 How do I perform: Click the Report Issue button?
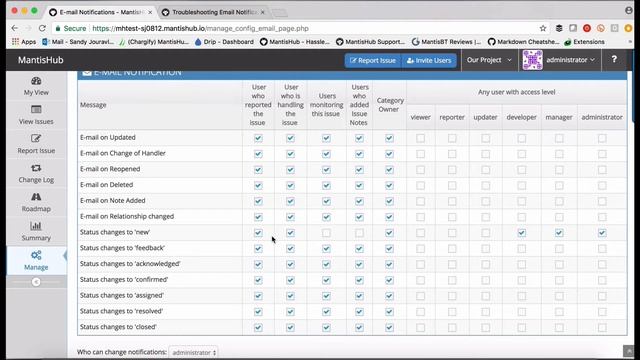[x=373, y=60]
